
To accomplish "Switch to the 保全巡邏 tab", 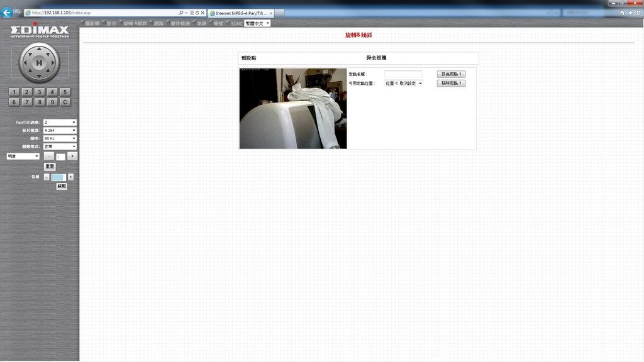I will pyautogui.click(x=376, y=58).
